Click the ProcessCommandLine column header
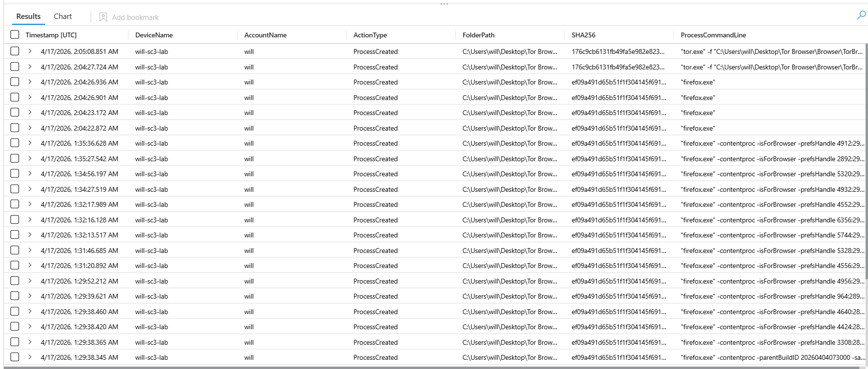The image size is (868, 369). [713, 35]
